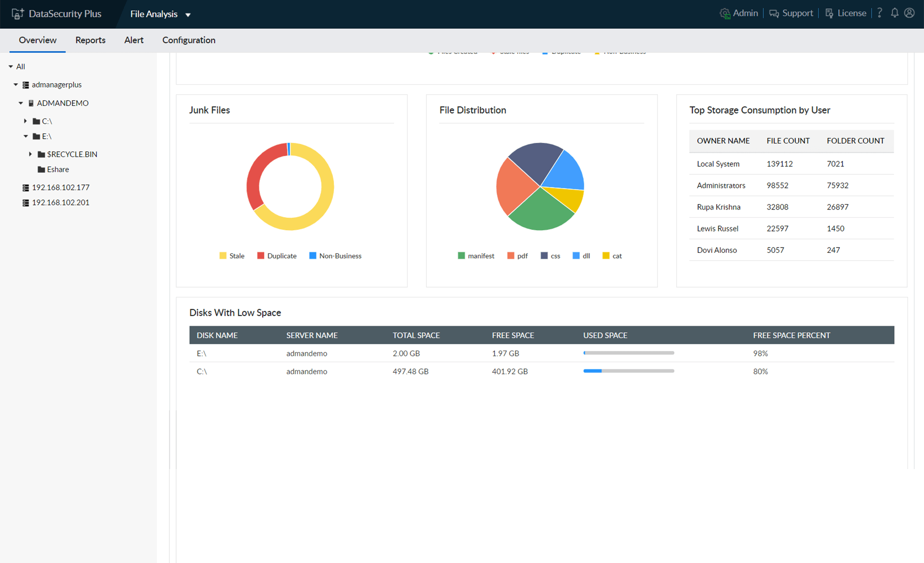This screenshot has width=924, height=563.
Task: Toggle the Non-Business legend in Junk Files chart
Action: click(x=335, y=255)
